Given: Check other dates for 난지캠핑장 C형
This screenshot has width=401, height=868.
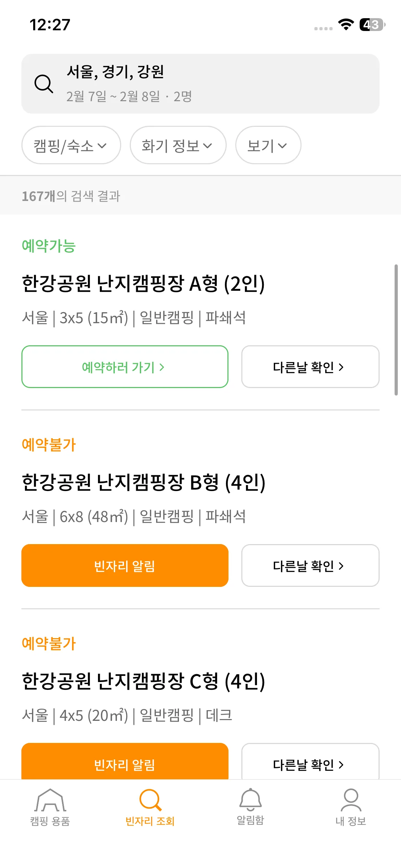Looking at the screenshot, I should 310,763.
